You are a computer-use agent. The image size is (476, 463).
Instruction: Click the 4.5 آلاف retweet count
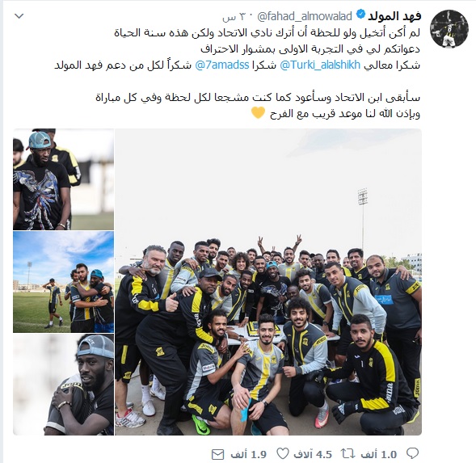tap(313, 454)
